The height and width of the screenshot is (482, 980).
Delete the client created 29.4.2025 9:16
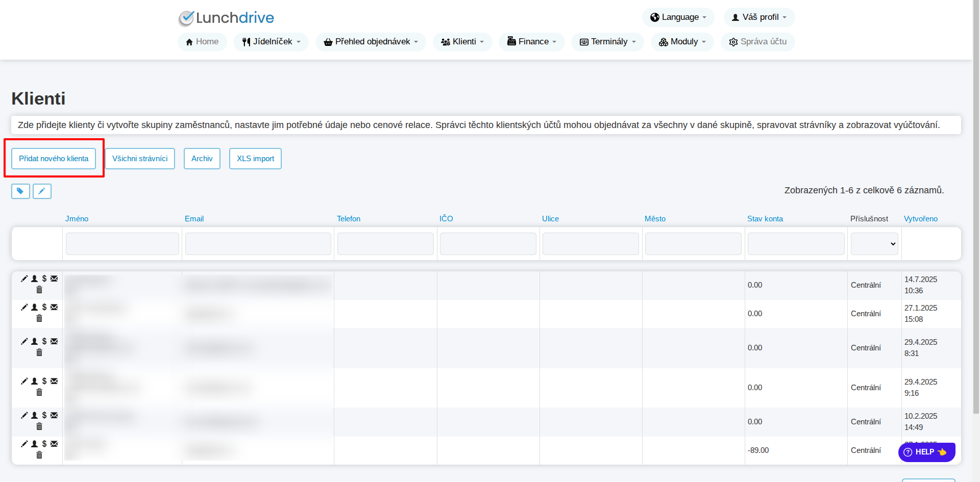(39, 392)
